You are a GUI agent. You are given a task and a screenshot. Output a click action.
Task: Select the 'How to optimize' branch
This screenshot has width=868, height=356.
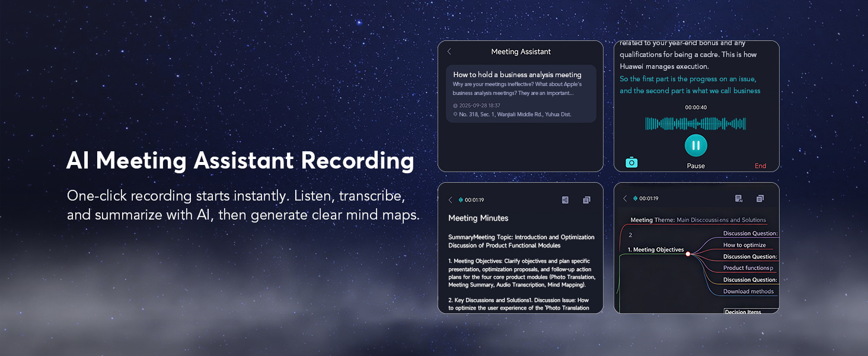745,245
